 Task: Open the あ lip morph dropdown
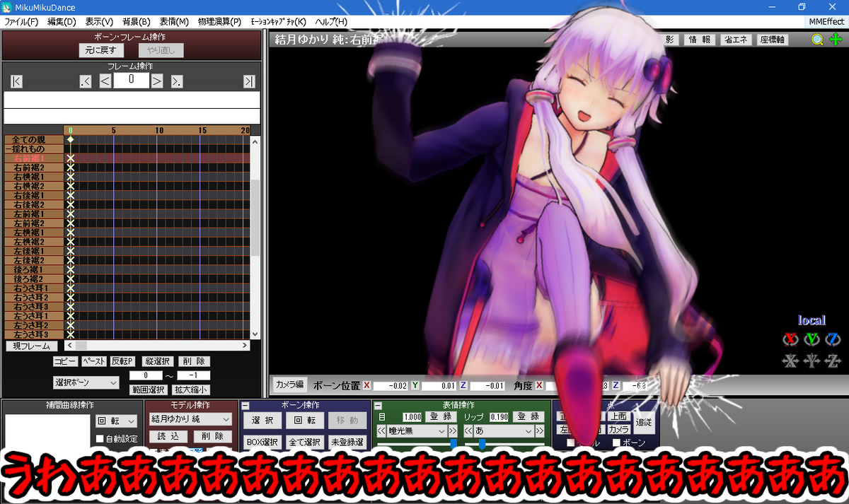504,430
